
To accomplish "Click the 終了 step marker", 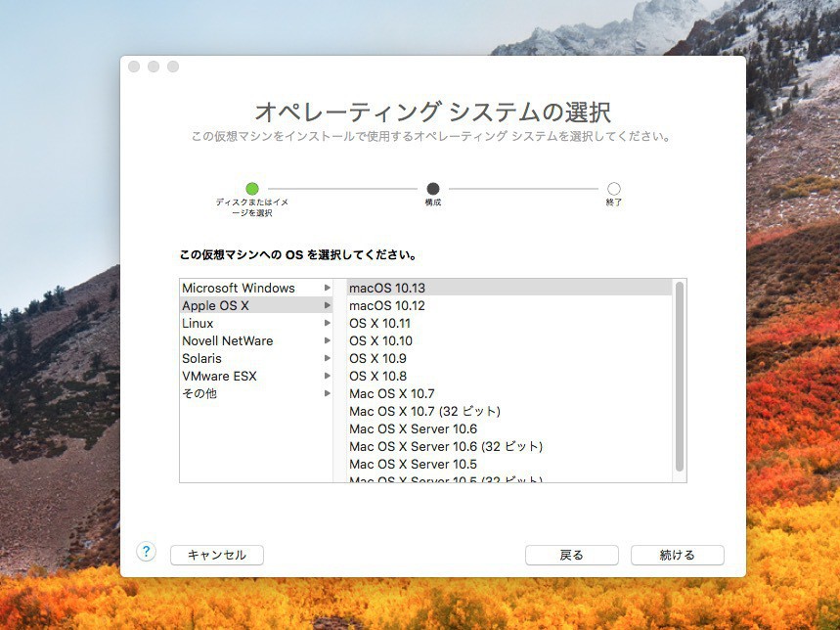I will [x=614, y=189].
